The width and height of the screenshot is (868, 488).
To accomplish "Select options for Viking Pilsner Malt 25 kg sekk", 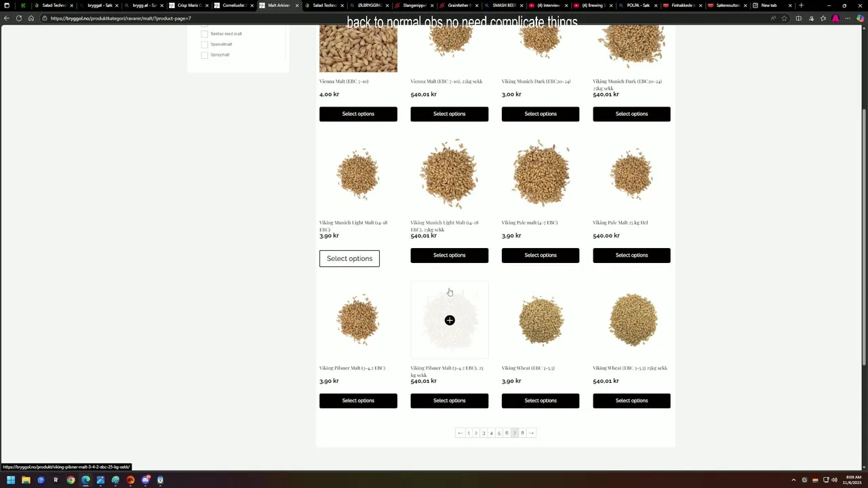I will (449, 401).
